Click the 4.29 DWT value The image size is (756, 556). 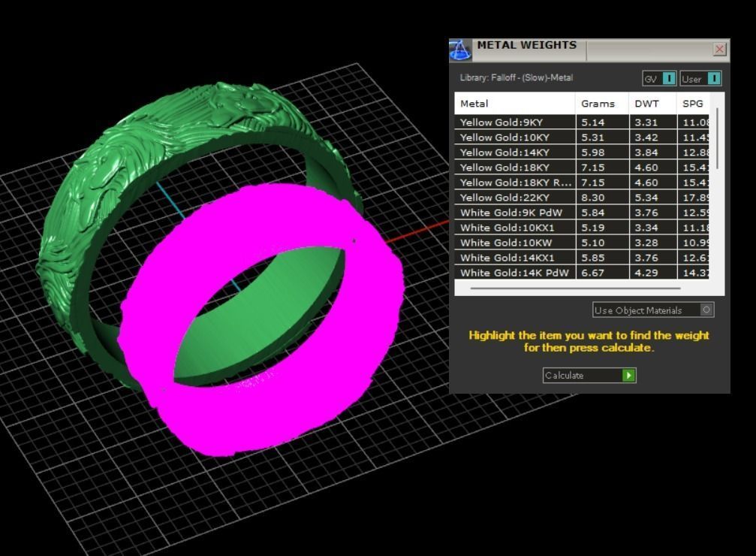[646, 273]
